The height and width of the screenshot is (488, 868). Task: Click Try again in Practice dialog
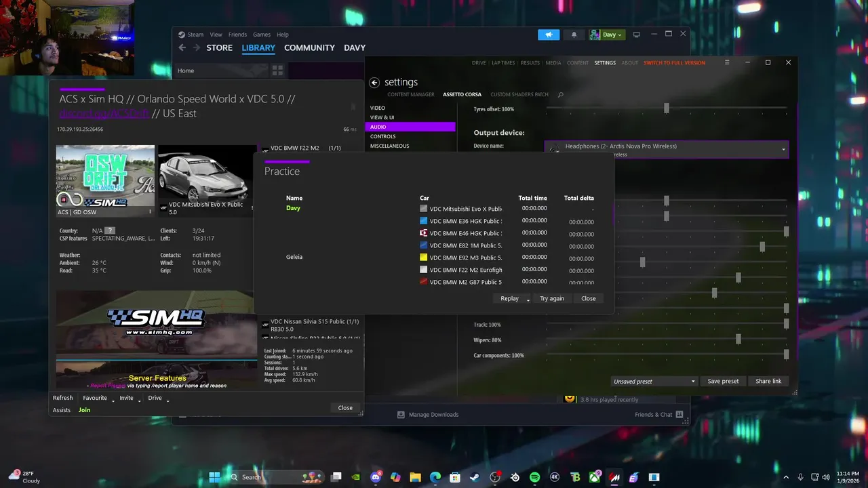pos(552,298)
